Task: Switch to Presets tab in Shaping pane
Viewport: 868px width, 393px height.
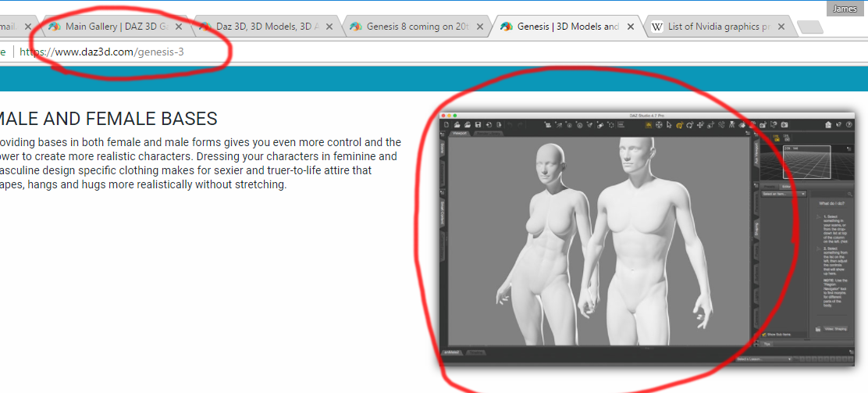Action: [x=770, y=187]
